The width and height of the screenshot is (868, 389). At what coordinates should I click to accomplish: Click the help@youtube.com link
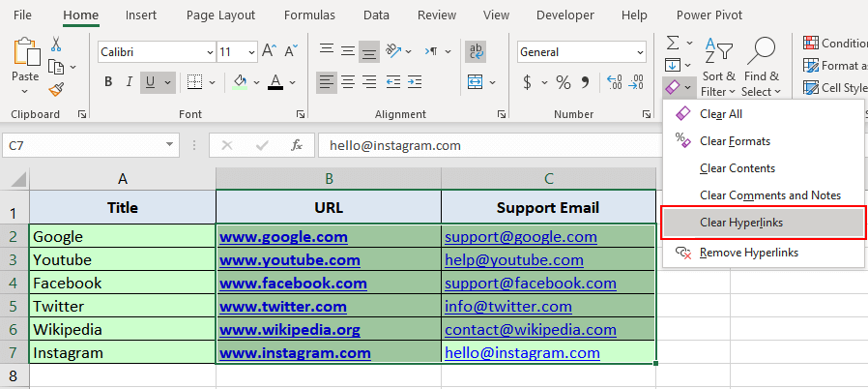click(514, 260)
